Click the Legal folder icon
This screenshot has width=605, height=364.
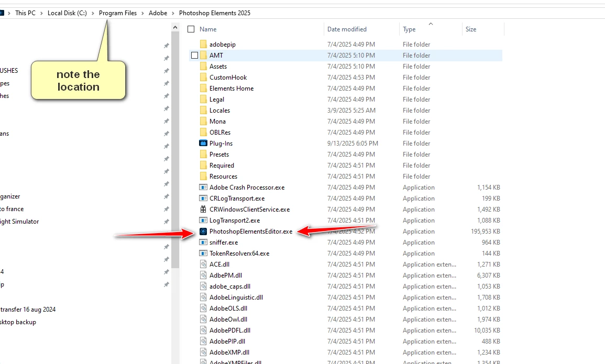[203, 99]
